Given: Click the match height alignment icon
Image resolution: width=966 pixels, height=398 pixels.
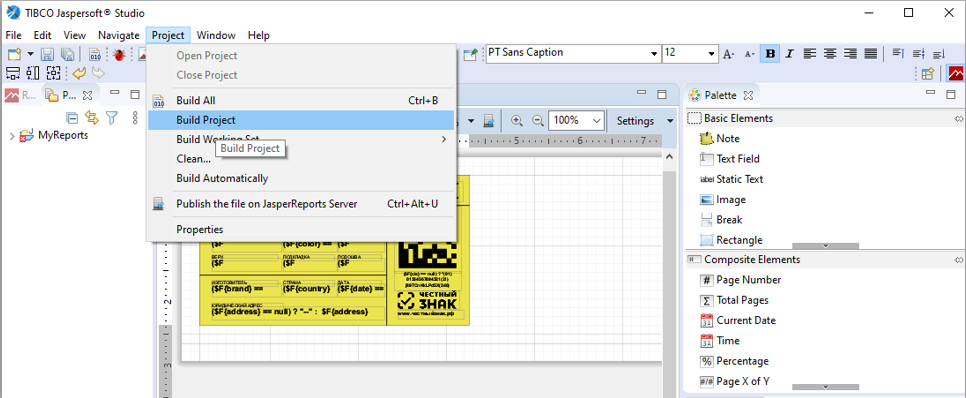Looking at the screenshot, I should coord(33,74).
